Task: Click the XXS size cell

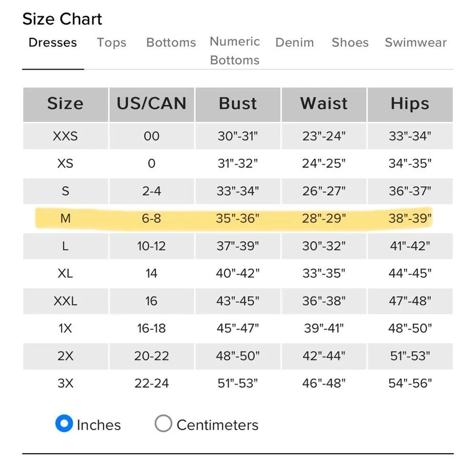Action: 65,136
